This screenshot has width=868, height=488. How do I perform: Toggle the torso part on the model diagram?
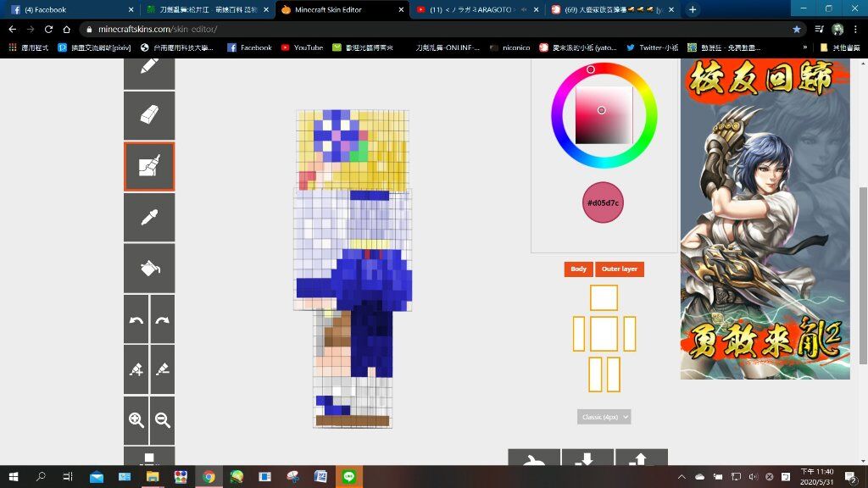[x=604, y=334]
